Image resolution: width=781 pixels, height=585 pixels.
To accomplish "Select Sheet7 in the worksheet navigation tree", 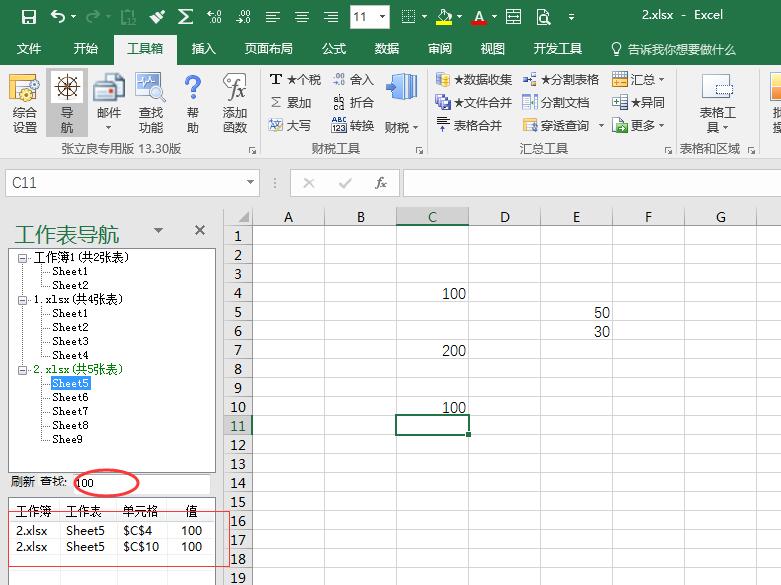I will [70, 411].
